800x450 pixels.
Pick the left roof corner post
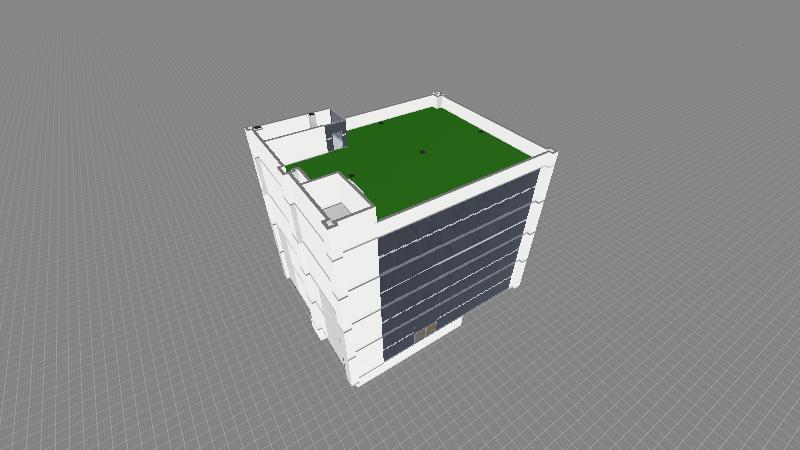pos(253,129)
